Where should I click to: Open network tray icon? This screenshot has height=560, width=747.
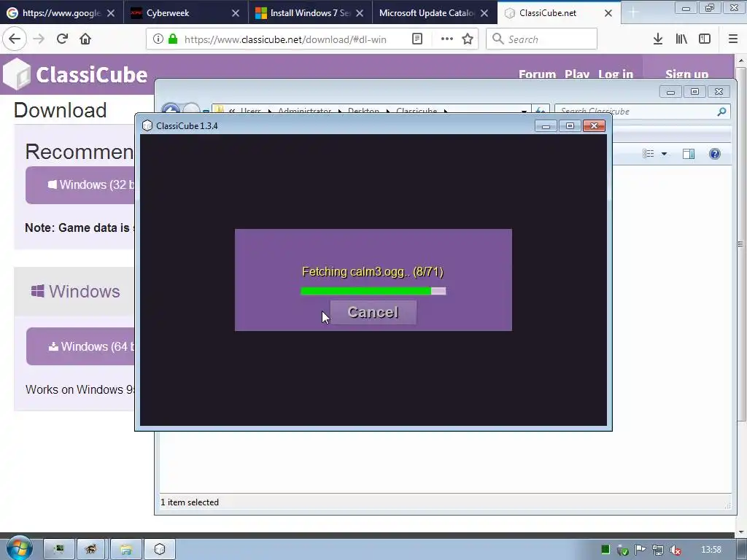point(658,550)
